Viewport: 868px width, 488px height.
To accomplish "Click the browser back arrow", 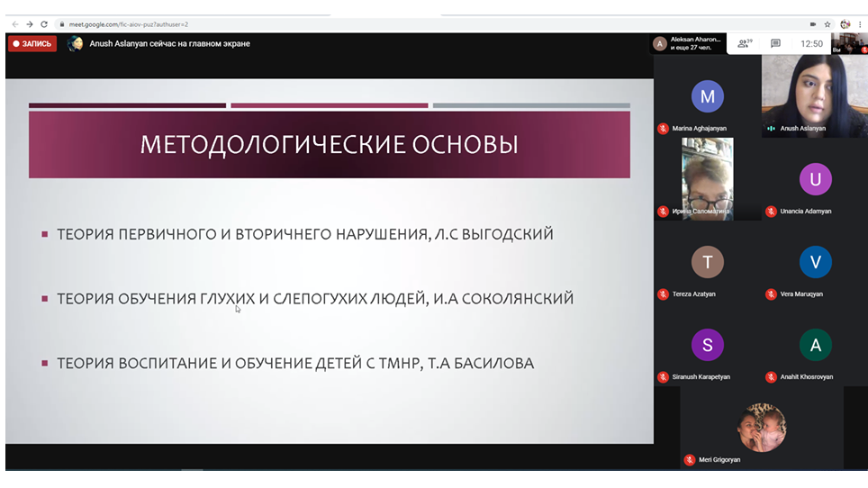I will [14, 24].
